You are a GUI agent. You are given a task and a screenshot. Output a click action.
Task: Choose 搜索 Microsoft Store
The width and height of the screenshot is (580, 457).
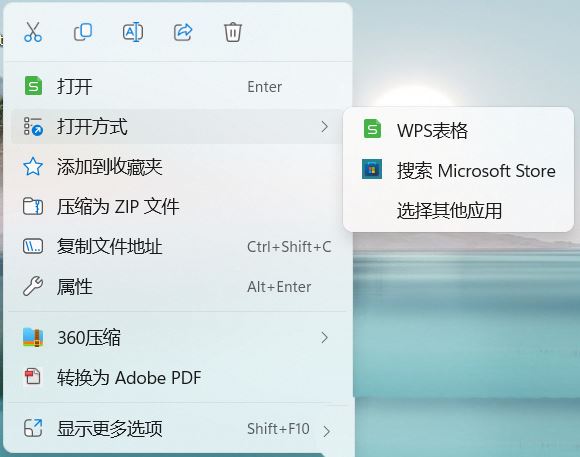click(x=458, y=171)
